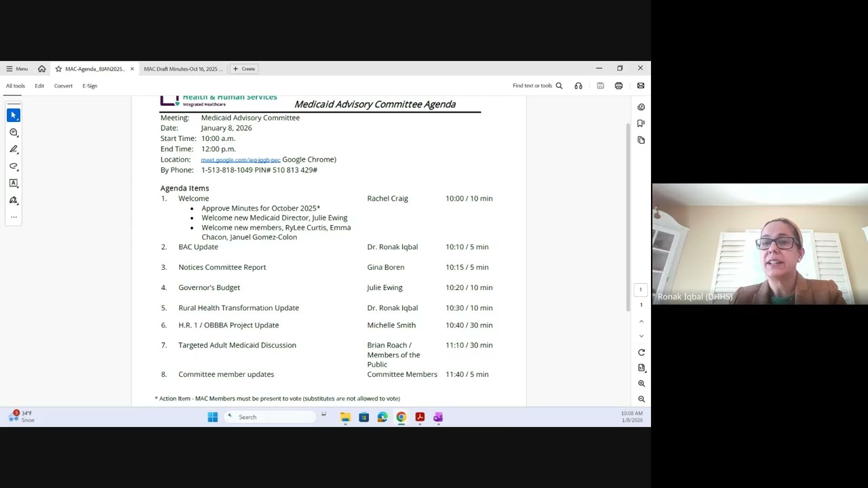Open the Bookmarks panel icon
The width and height of the screenshot is (868, 488).
(641, 123)
